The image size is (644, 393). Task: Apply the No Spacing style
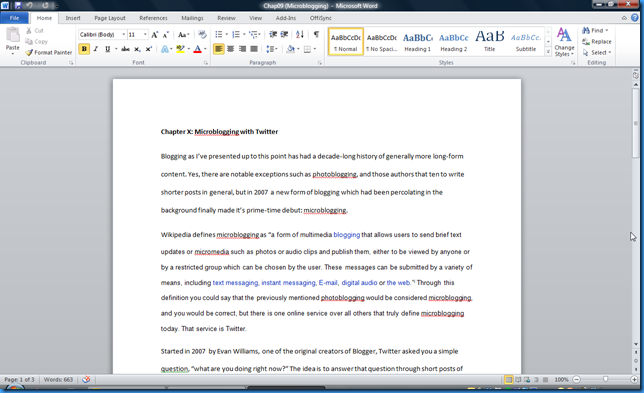click(x=382, y=42)
